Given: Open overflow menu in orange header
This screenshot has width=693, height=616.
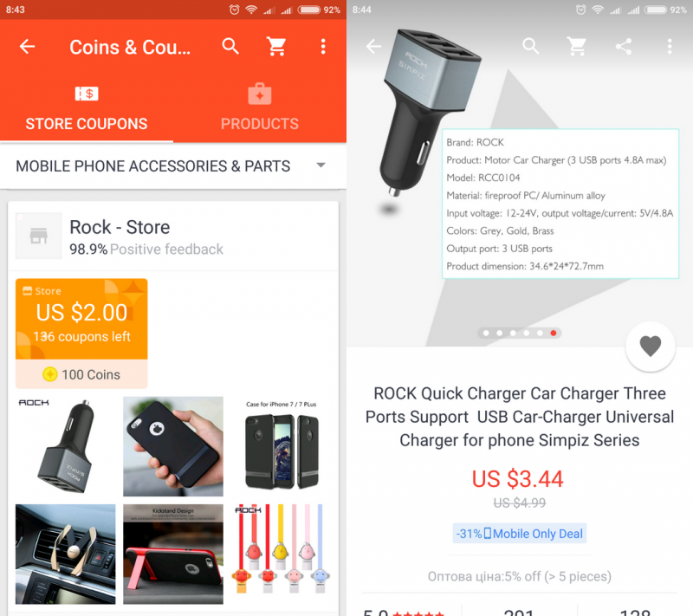Looking at the screenshot, I should 323,47.
